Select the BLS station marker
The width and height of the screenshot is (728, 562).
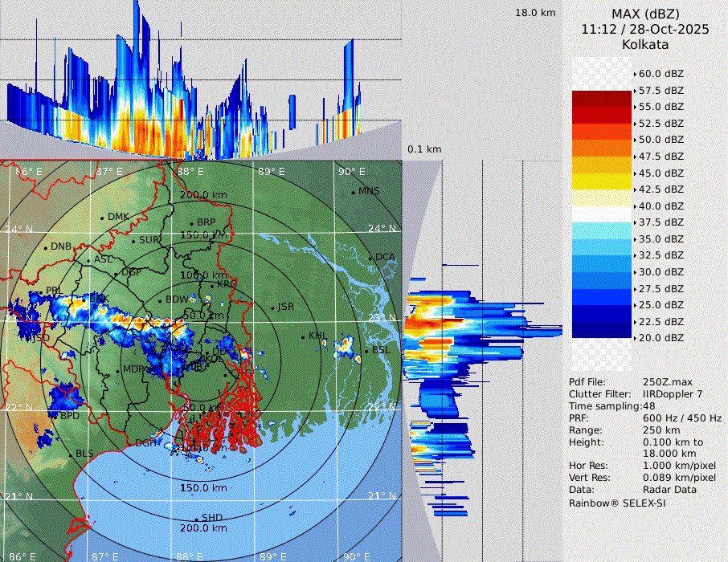(69, 454)
